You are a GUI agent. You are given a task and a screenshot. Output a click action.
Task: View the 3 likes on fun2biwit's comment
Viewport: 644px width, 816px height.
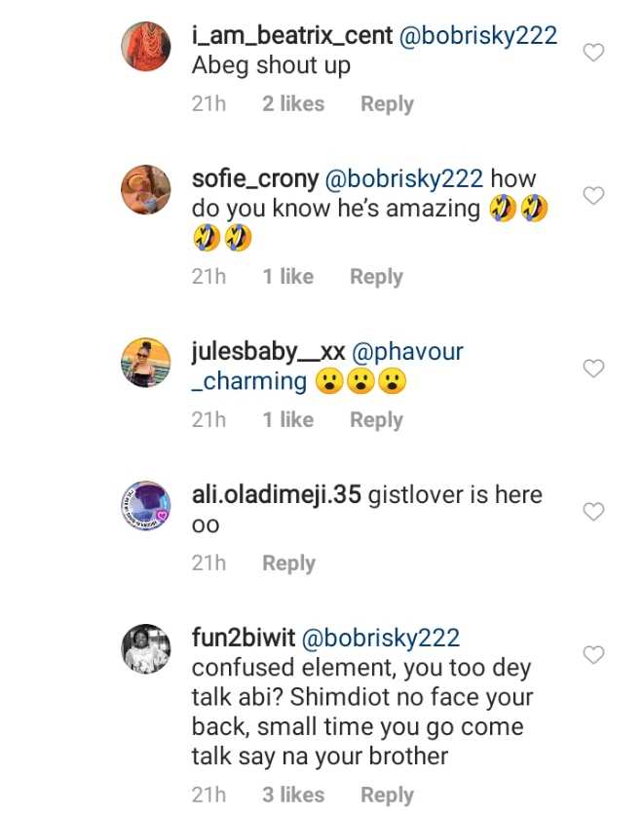293,795
